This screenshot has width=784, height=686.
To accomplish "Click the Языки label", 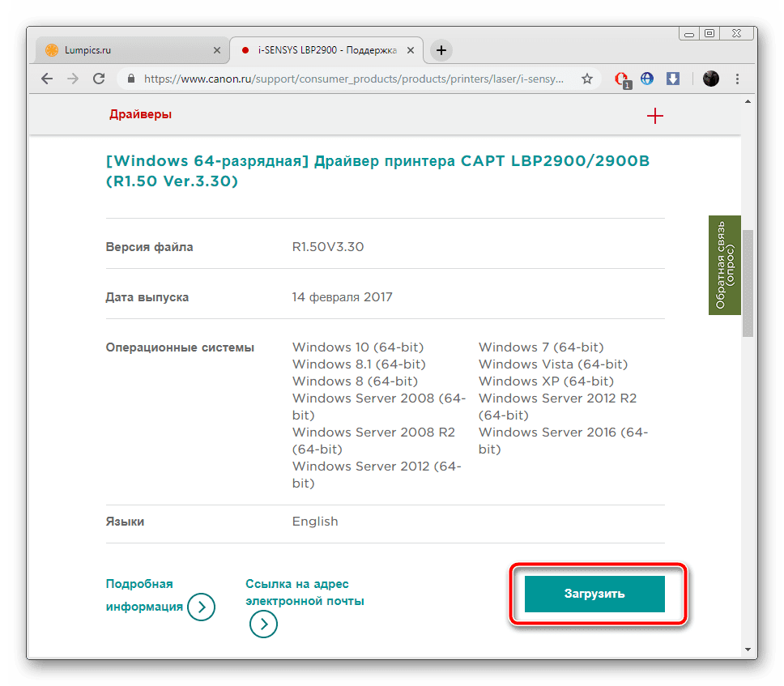I will (x=125, y=522).
